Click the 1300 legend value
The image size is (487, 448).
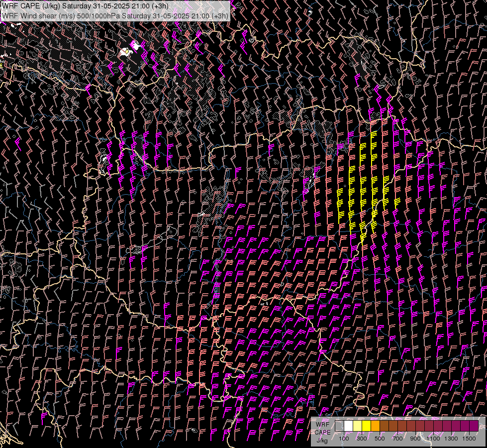pos(451,439)
